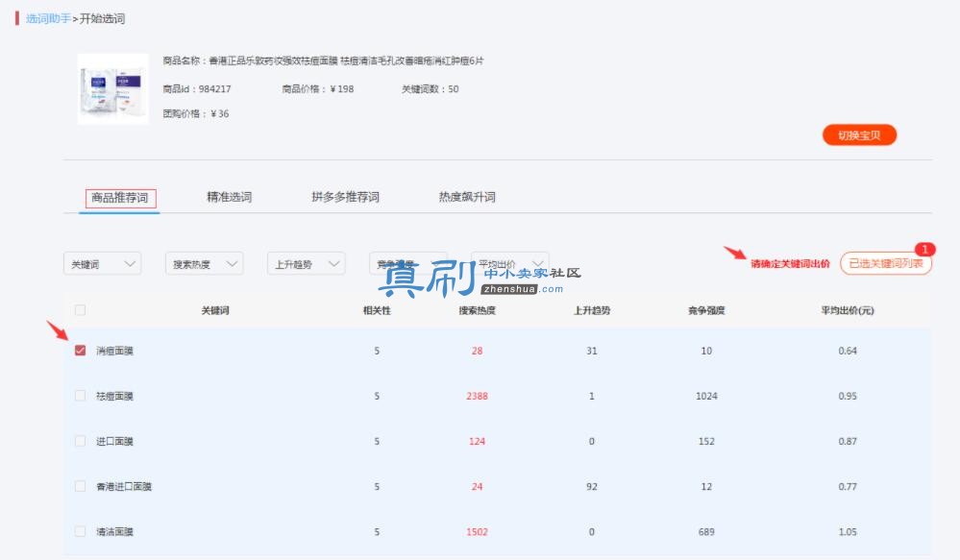Click the 香港进口面膜 keyword text
960x560 pixels.
(x=124, y=487)
